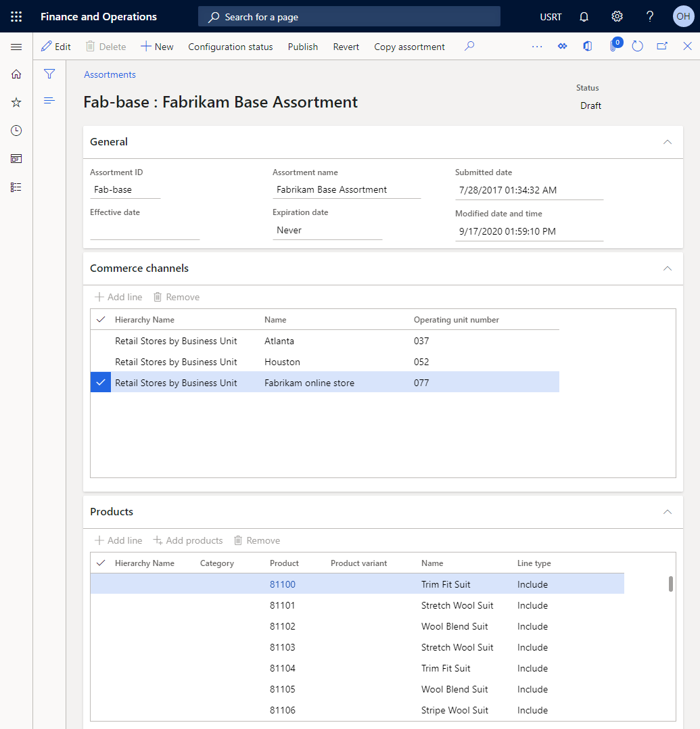700x729 pixels.
Task: Click Remove in Products section
Action: pos(257,541)
